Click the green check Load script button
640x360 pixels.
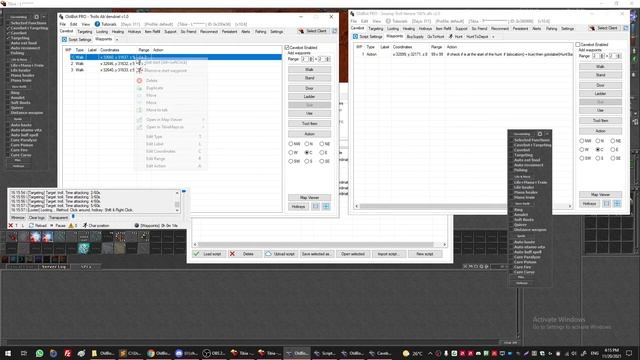tap(208, 254)
